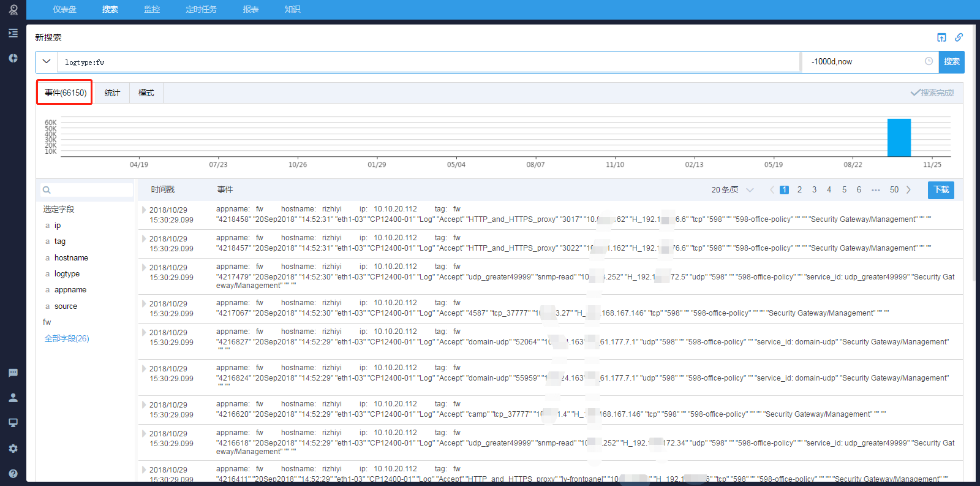Click the blue 搜索 button

951,62
